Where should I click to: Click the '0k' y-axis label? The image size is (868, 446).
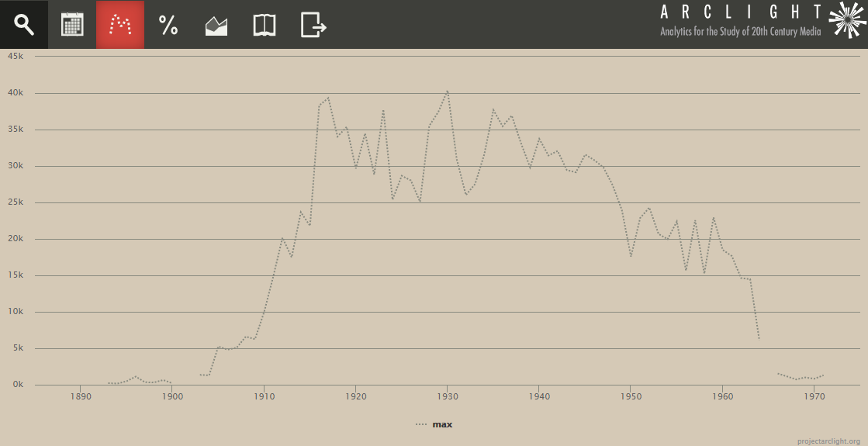click(x=18, y=384)
